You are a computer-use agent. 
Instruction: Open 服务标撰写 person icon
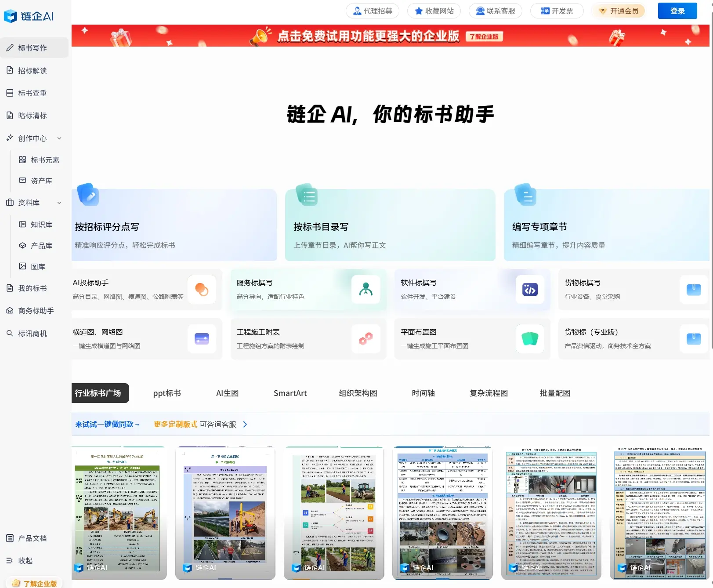tap(366, 290)
